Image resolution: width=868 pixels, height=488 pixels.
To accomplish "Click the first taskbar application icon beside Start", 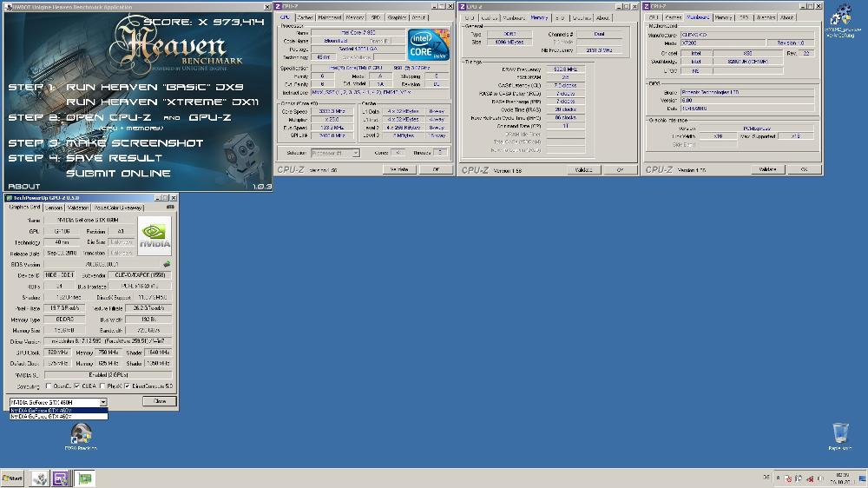I will (39, 478).
